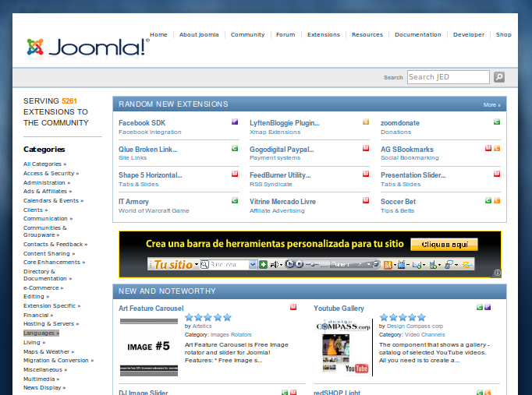Open the Art Feature Carousel title link
The width and height of the screenshot is (532, 395).
point(151,309)
